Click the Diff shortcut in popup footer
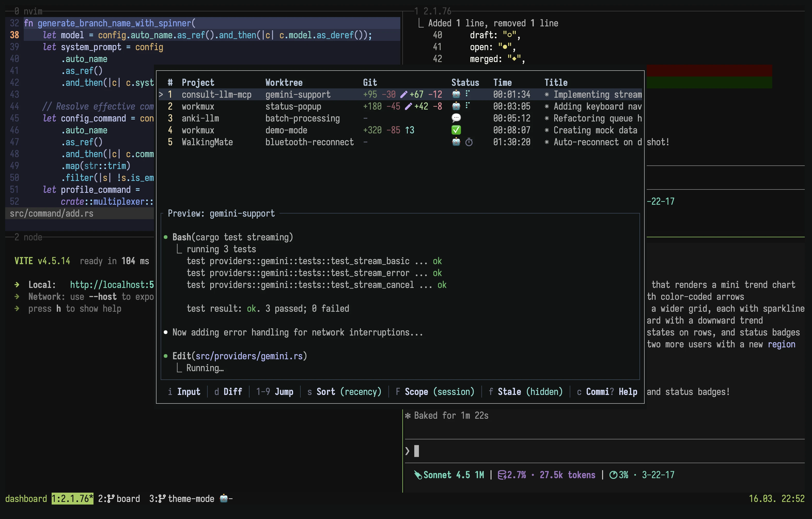Screen dimensions: 812x519 point(228,391)
